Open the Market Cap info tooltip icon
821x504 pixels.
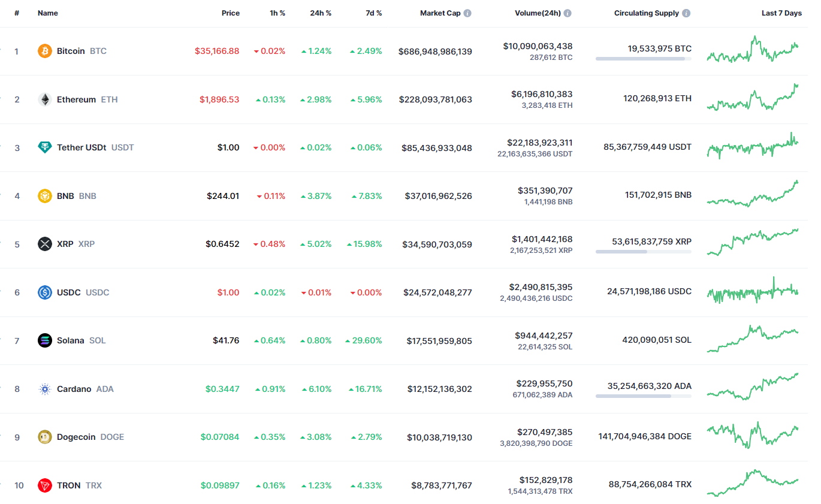(x=467, y=13)
